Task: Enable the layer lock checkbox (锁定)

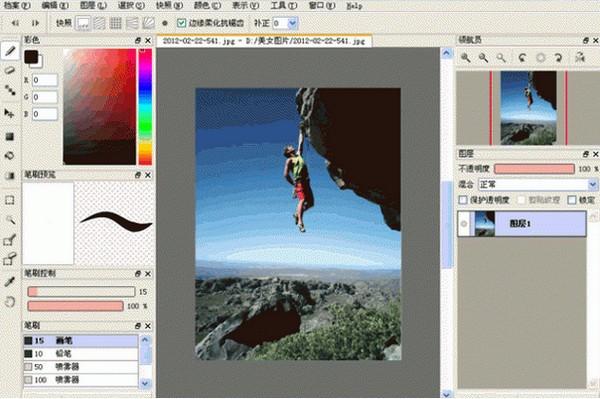Action: pos(572,200)
